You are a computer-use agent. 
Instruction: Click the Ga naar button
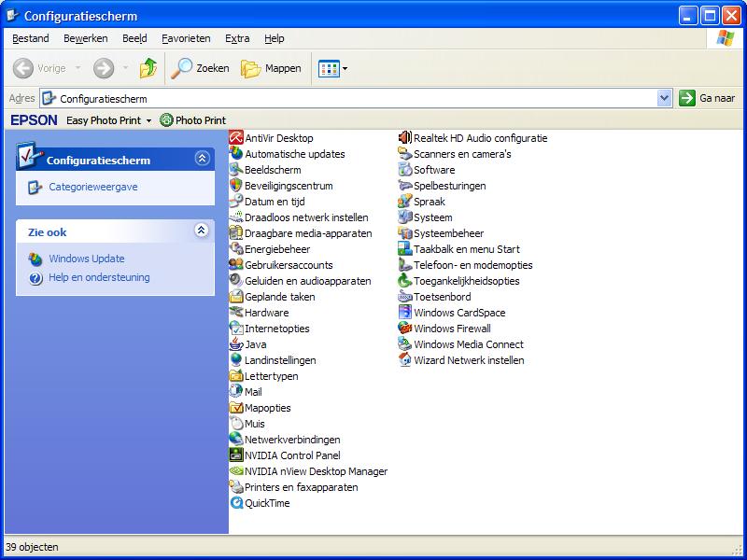click(707, 99)
